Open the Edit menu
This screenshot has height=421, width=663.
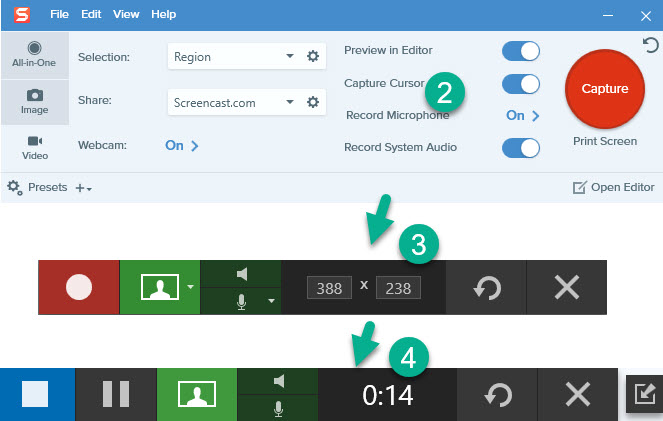[91, 14]
